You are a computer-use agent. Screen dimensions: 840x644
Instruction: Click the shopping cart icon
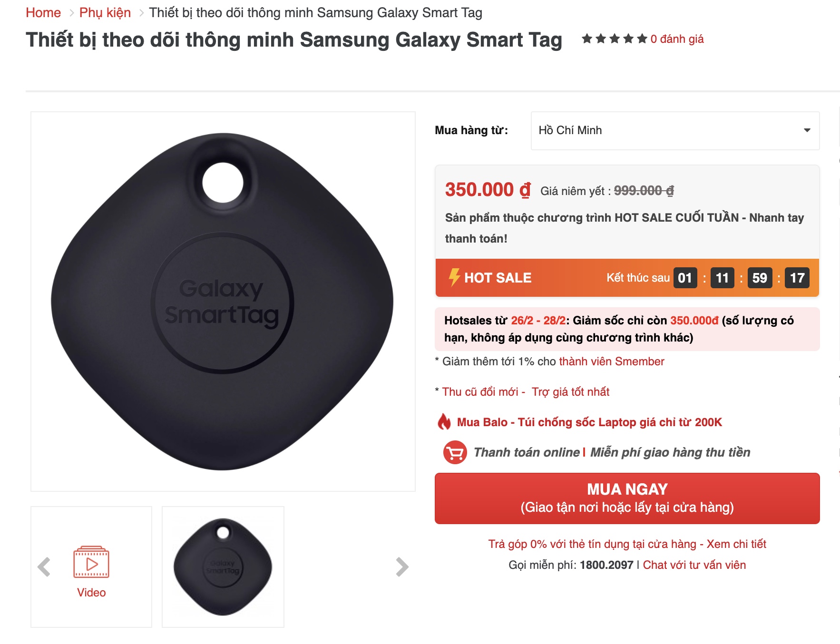pyautogui.click(x=455, y=452)
